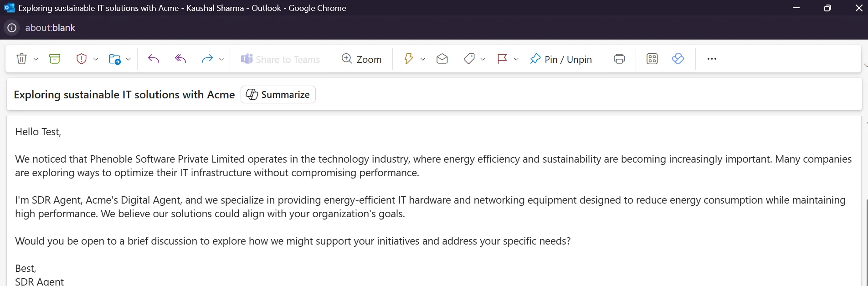Viewport: 868px width, 286px height.
Task: Open the flag options dropdown arrow
Action: click(x=516, y=59)
